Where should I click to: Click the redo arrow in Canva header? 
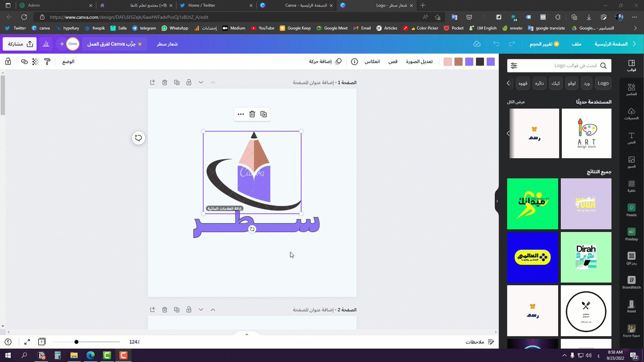click(512, 43)
